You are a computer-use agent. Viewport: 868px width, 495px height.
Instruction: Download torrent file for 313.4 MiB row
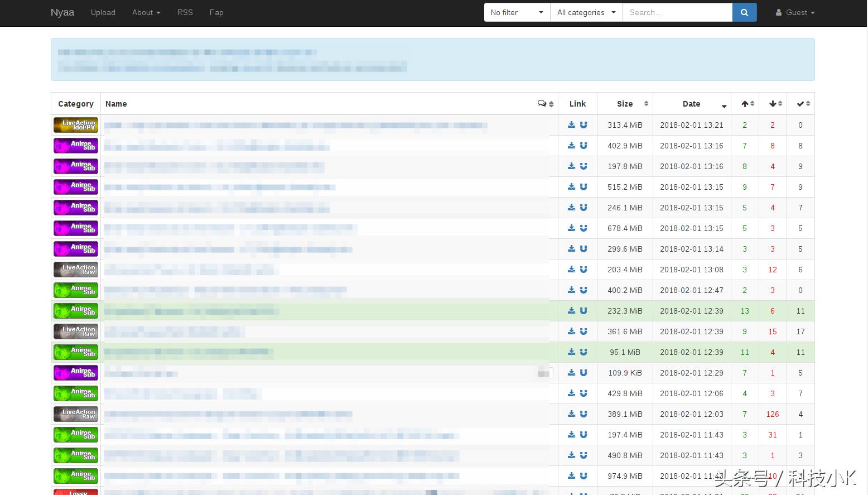pos(572,125)
